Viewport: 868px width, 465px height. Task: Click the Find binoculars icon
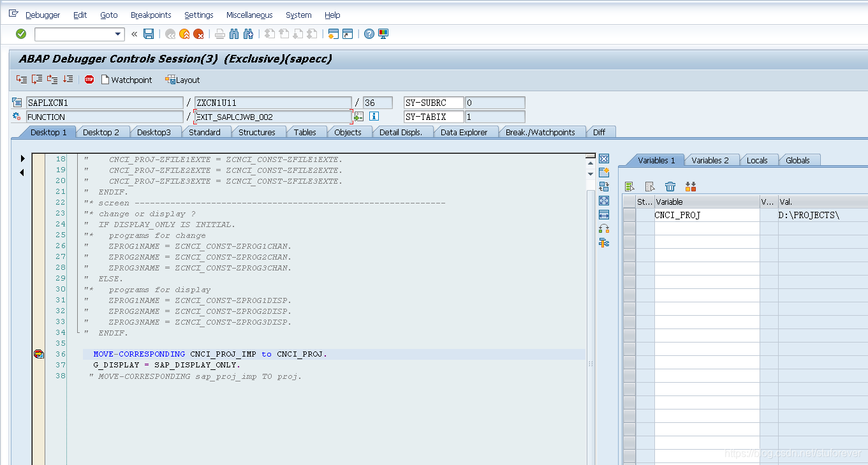(x=234, y=34)
